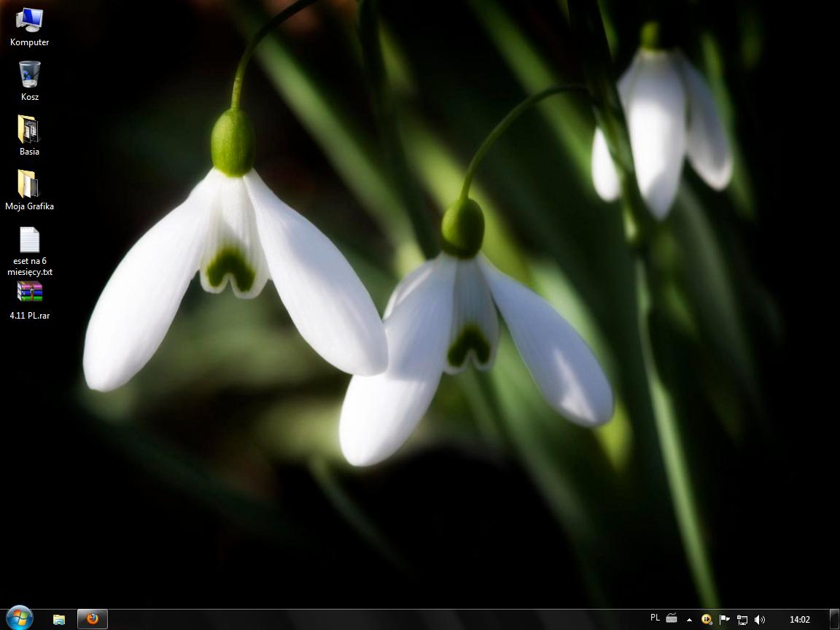840x630 pixels.
Task: Click the 4.11 PL.rar file name label
Action: (30, 316)
